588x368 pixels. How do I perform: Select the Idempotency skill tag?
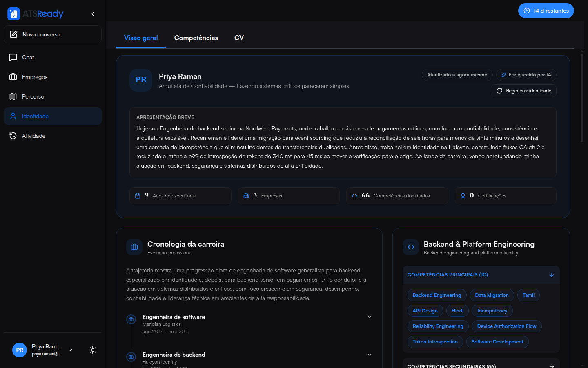coord(492,311)
